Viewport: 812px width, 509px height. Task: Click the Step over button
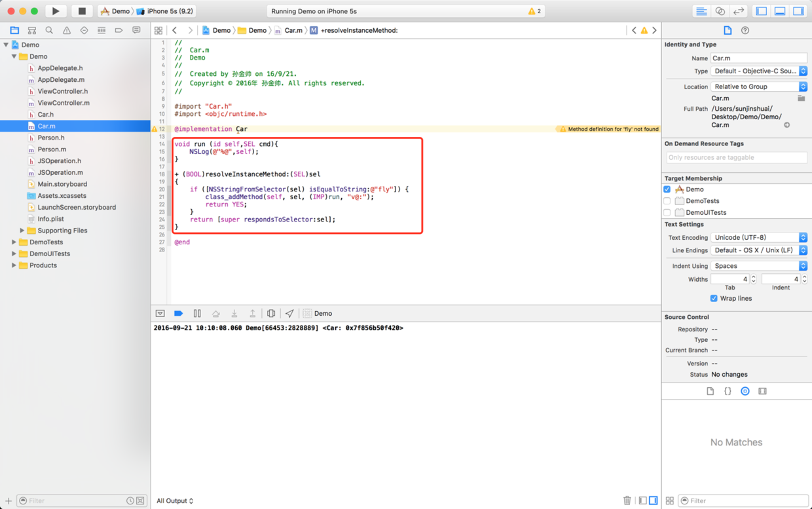(x=215, y=314)
